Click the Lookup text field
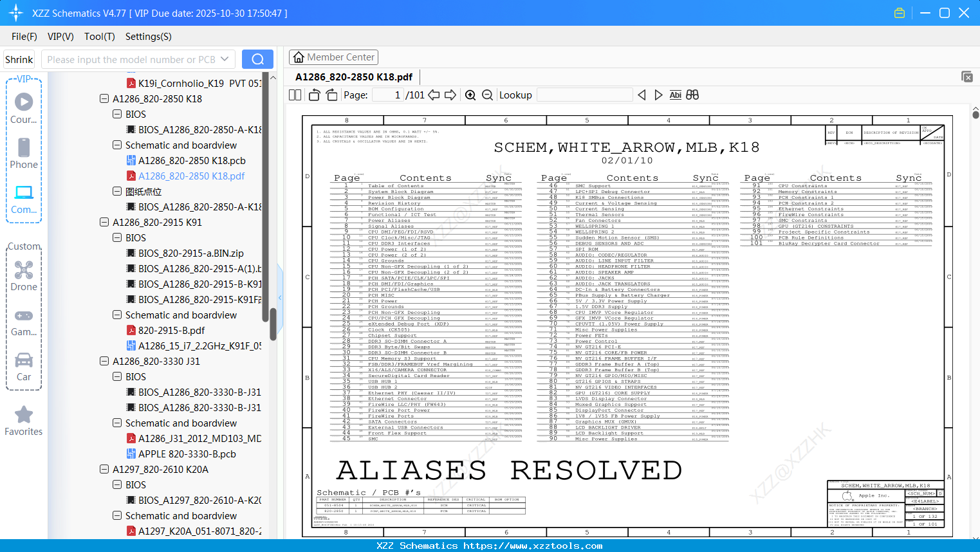Screen dimensions: 980x552 [584, 95]
